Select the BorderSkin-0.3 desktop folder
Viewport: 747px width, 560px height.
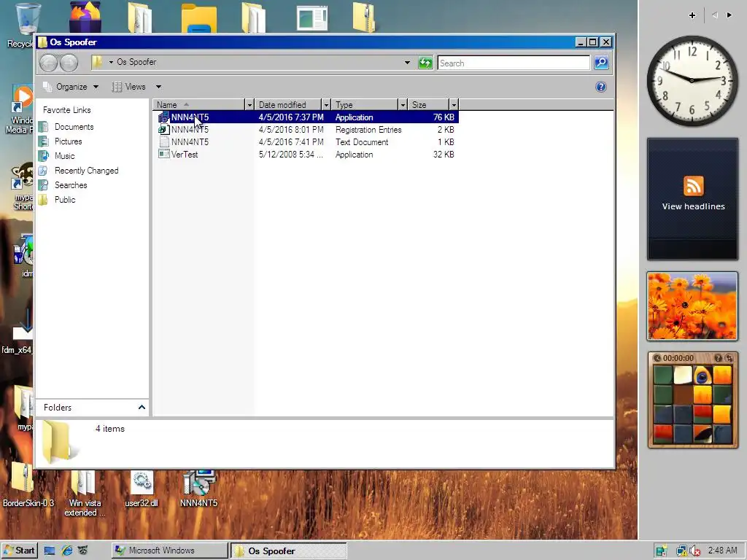(28, 485)
